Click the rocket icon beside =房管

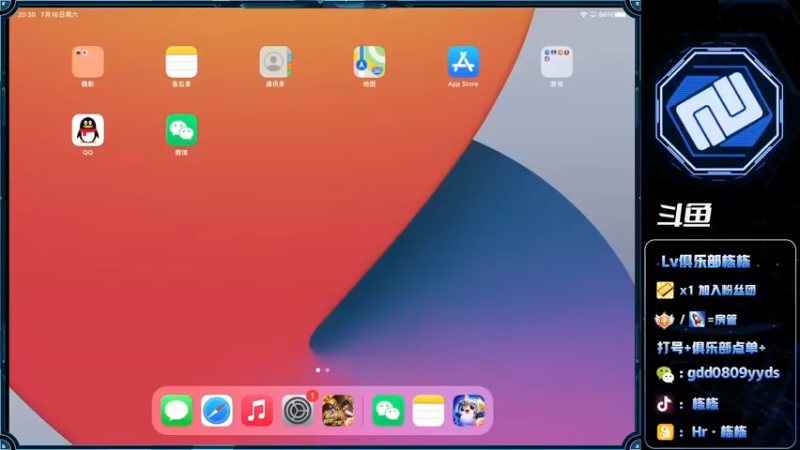click(x=696, y=319)
